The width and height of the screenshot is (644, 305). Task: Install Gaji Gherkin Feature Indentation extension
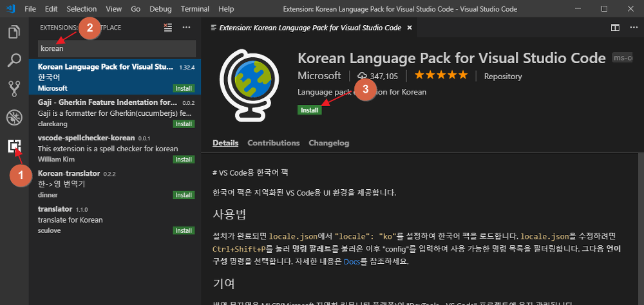pos(184,124)
